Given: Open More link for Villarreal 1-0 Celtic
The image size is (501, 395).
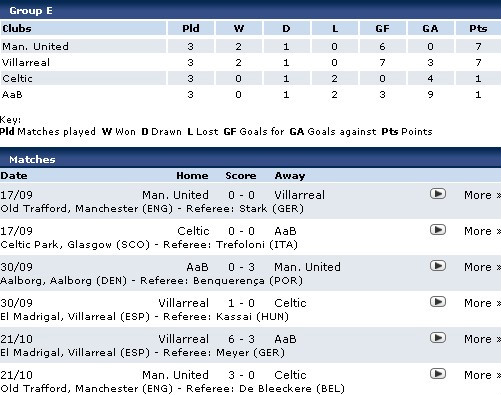Looking at the screenshot, I should point(482,303).
